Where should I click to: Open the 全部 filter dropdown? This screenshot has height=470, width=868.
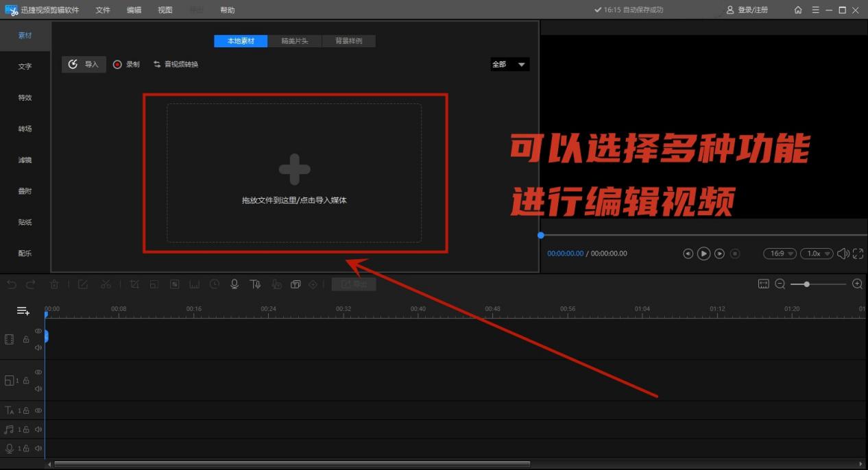point(510,64)
